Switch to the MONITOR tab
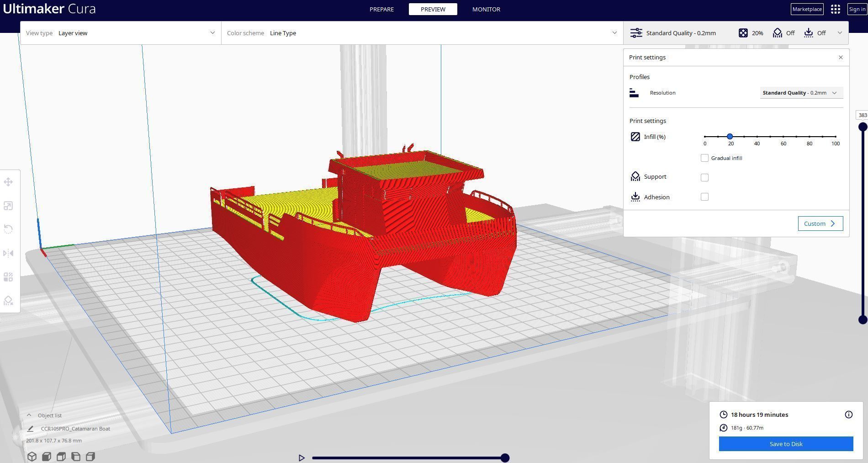The height and width of the screenshot is (463, 868). [x=486, y=9]
